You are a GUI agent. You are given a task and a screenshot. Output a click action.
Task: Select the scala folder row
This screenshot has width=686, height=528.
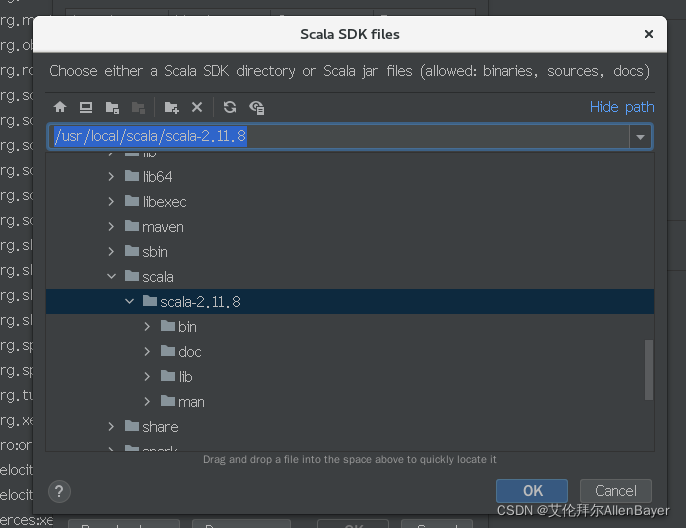(350, 276)
